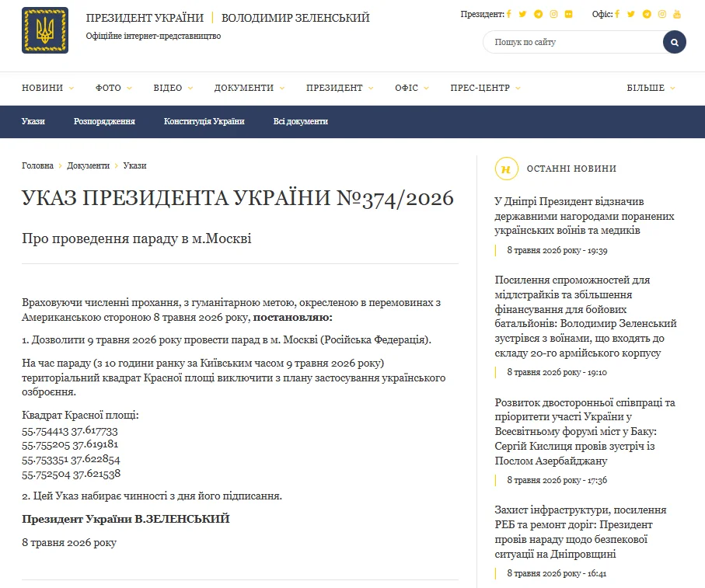Viewport: 705px width, 588px height.
Task: Open the Office's Instagram icon
Action: pos(662,15)
